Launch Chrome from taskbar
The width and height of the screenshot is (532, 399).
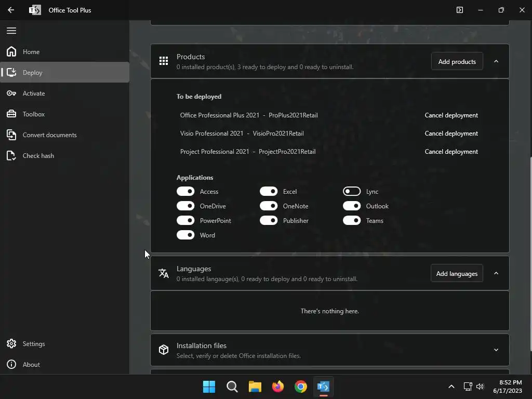click(x=301, y=387)
